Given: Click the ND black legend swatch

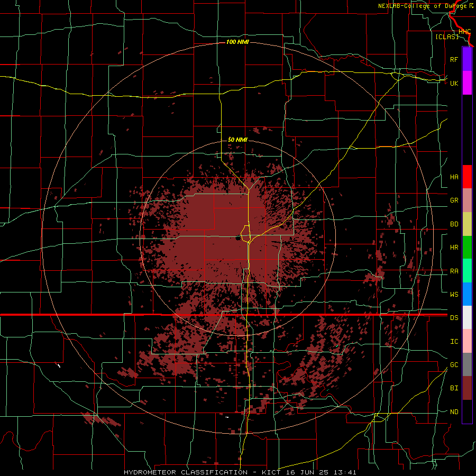Looking at the screenshot, I should 467,411.
